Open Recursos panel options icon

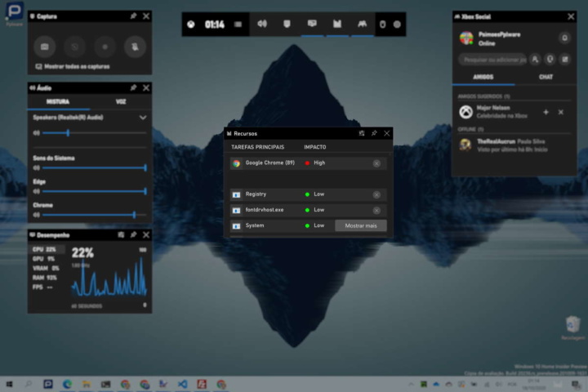(361, 133)
